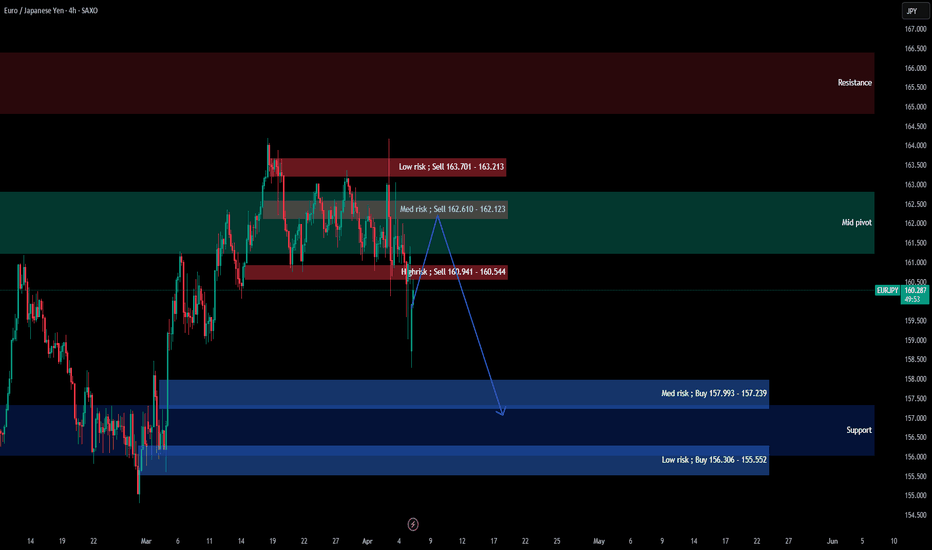This screenshot has height=550, width=932.
Task: Click the 163.000 price axis label
Action: click(x=915, y=185)
